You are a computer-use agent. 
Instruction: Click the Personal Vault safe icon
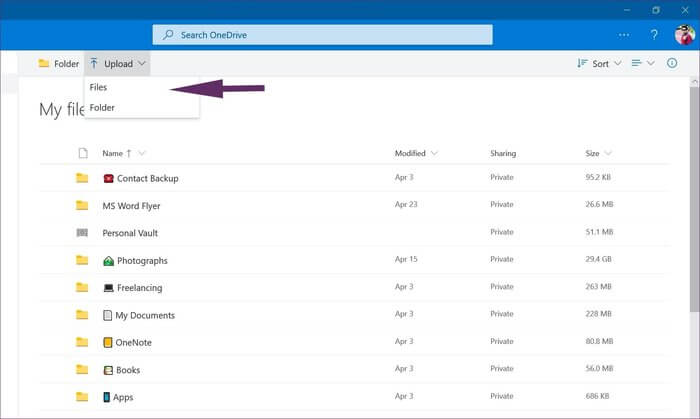point(82,232)
